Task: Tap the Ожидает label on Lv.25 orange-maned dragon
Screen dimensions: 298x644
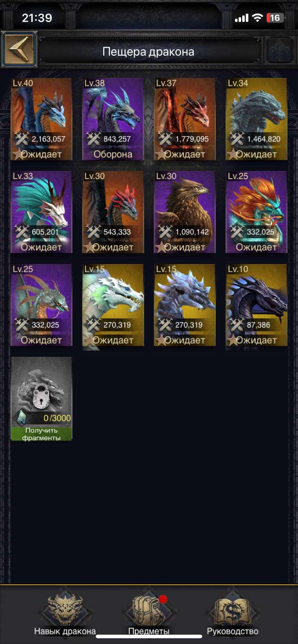Action: click(256, 247)
